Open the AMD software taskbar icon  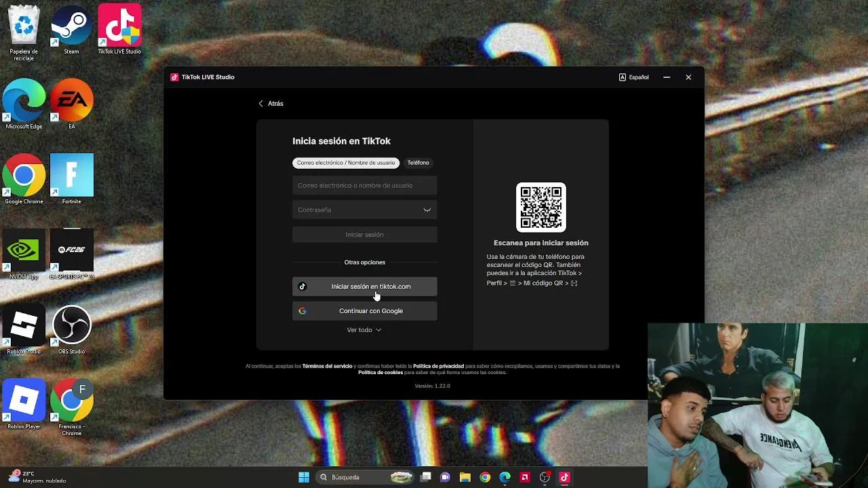pos(525,477)
